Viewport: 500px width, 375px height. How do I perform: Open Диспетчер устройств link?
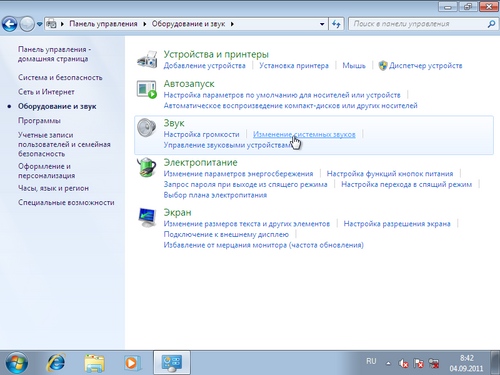(425, 66)
